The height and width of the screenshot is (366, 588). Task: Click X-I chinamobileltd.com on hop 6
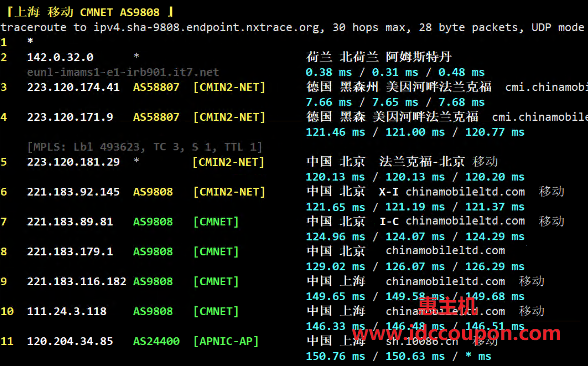tap(452, 192)
